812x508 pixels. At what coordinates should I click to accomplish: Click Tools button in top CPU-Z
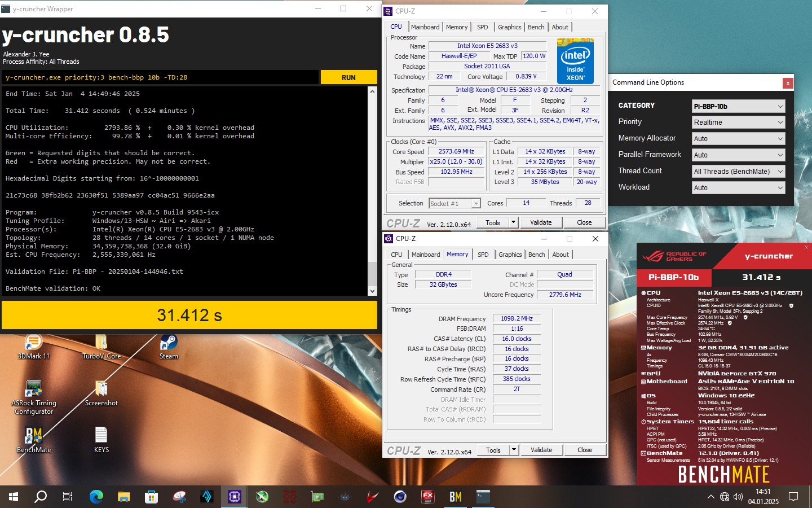[493, 222]
